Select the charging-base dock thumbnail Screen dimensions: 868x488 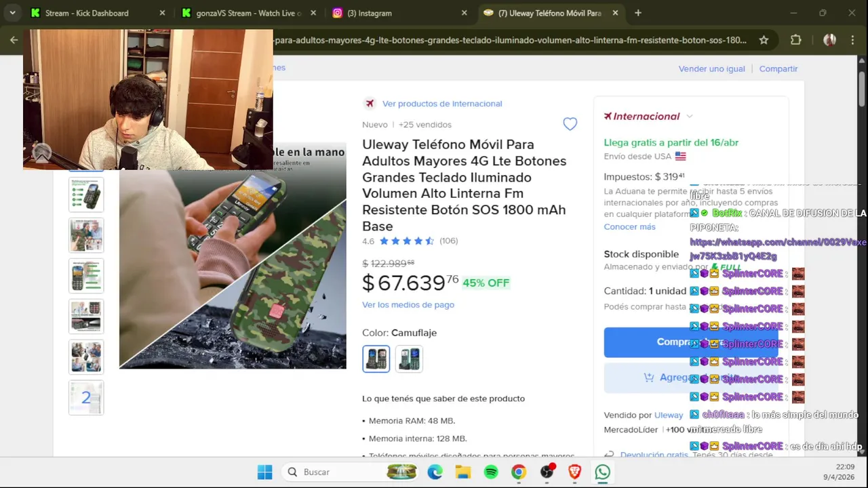click(86, 317)
